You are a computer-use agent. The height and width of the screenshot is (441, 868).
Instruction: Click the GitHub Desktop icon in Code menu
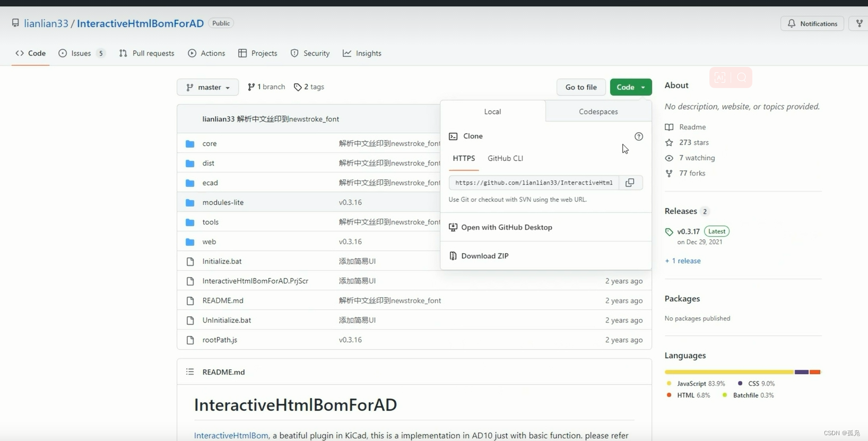point(453,227)
